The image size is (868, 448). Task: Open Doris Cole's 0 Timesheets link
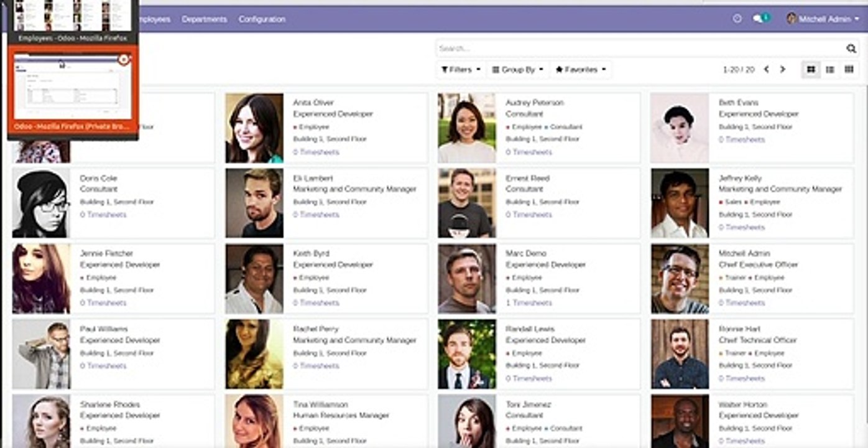click(103, 215)
